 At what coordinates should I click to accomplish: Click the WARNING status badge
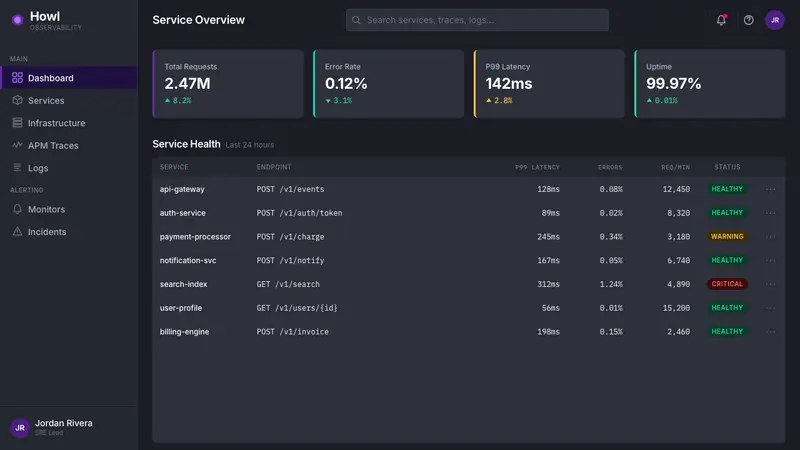[727, 236]
